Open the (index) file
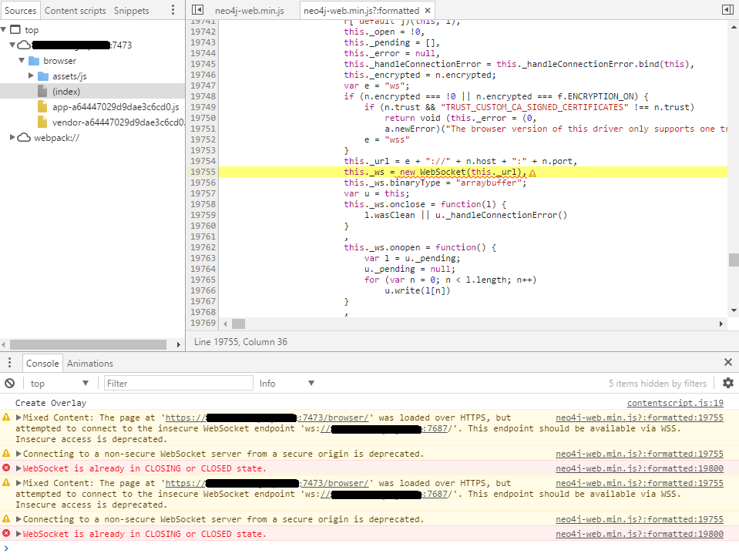739x560 pixels. (x=66, y=92)
